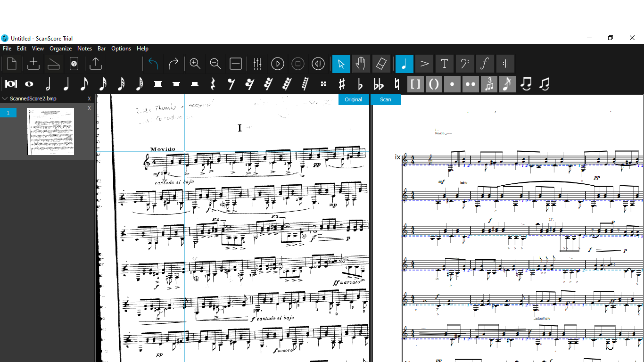Select the arrow pointer tool
Viewport: 644px width, 362px height.
click(341, 64)
